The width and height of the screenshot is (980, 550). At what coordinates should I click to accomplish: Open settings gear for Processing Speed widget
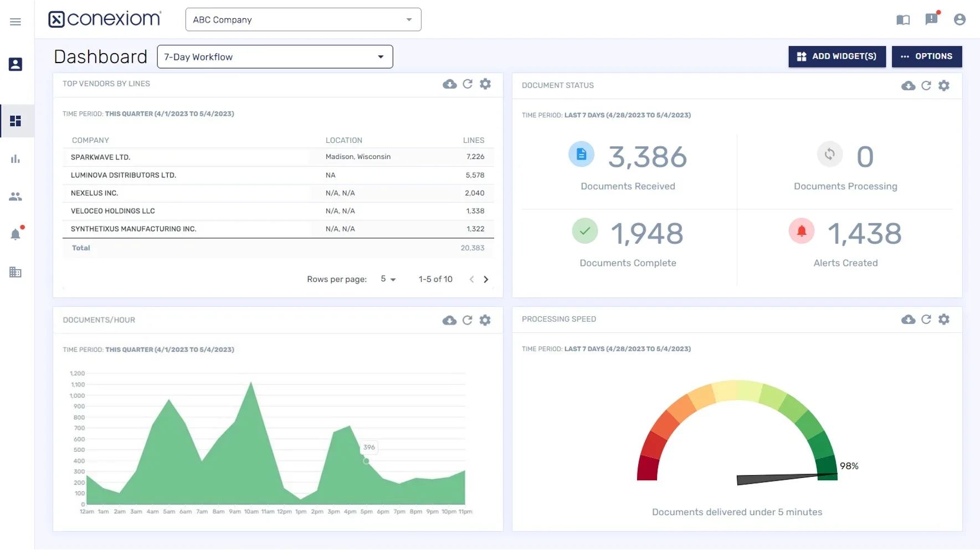click(x=943, y=320)
